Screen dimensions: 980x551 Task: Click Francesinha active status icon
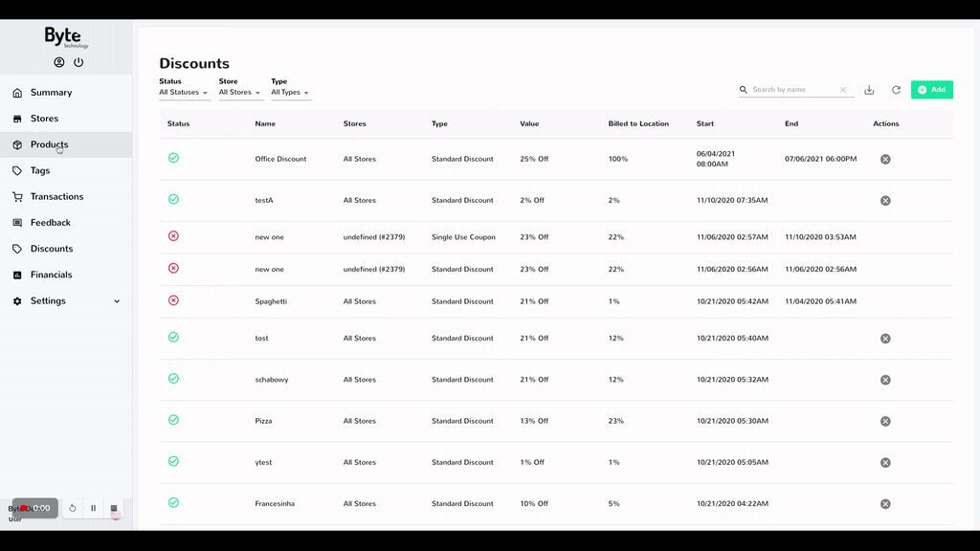[x=174, y=503]
